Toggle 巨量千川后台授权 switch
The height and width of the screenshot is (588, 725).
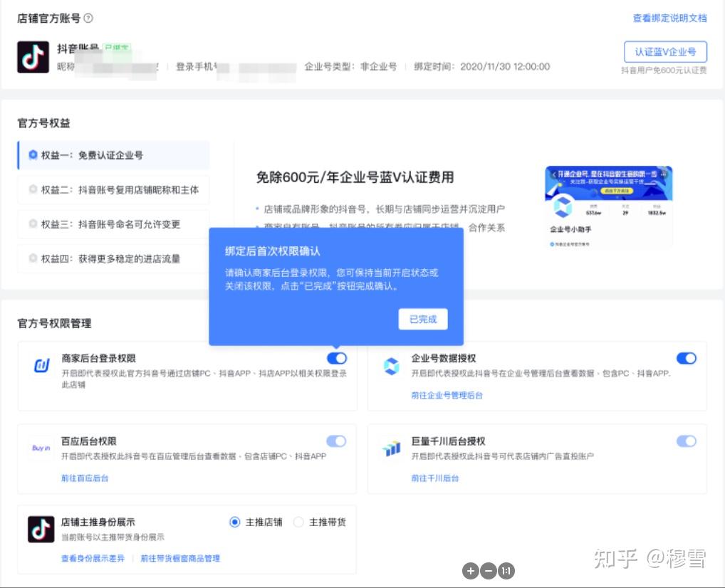686,441
